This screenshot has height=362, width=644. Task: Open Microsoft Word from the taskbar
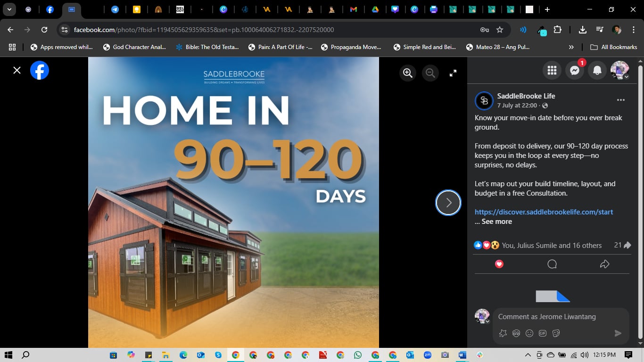(462, 355)
